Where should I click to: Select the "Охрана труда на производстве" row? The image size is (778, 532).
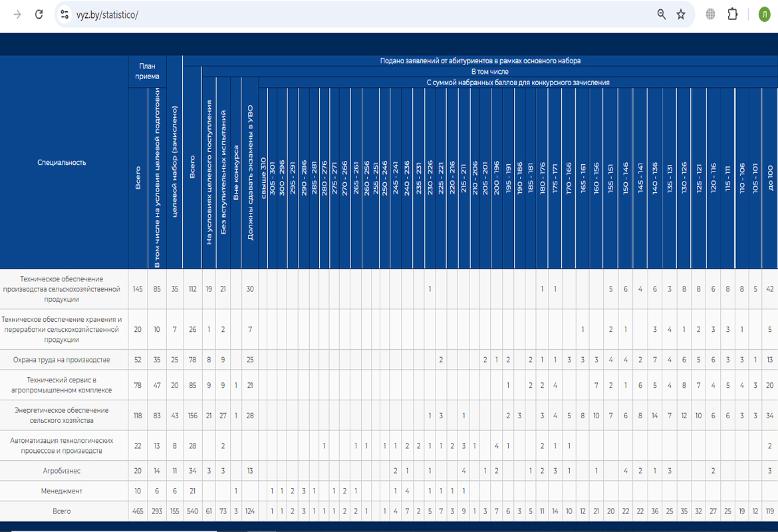point(62,360)
